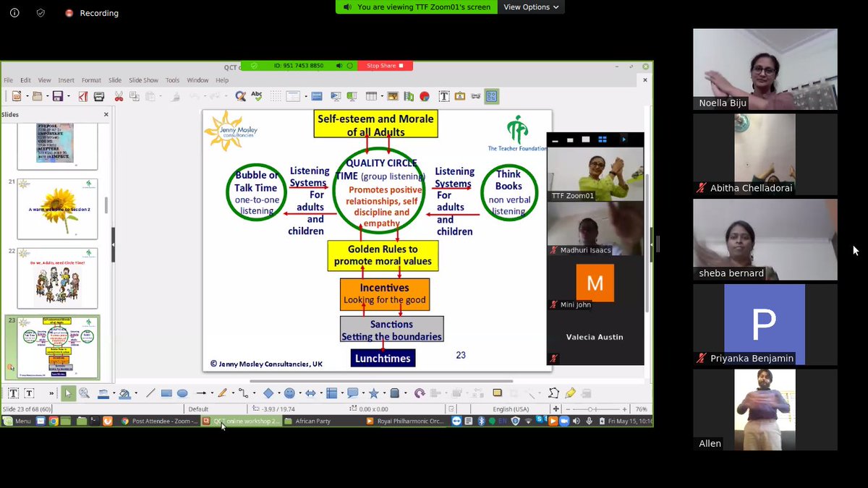Expand the Save dropdown arrow

click(x=68, y=96)
